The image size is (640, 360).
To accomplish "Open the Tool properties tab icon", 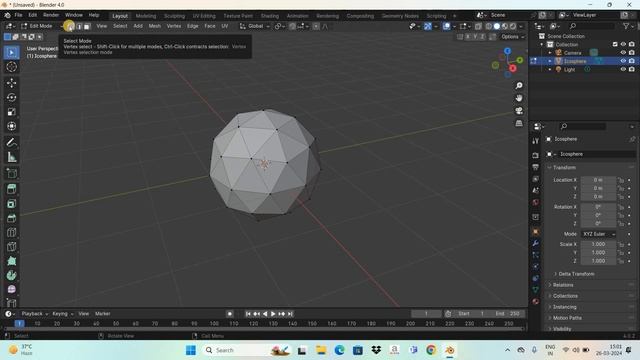I will (x=536, y=141).
